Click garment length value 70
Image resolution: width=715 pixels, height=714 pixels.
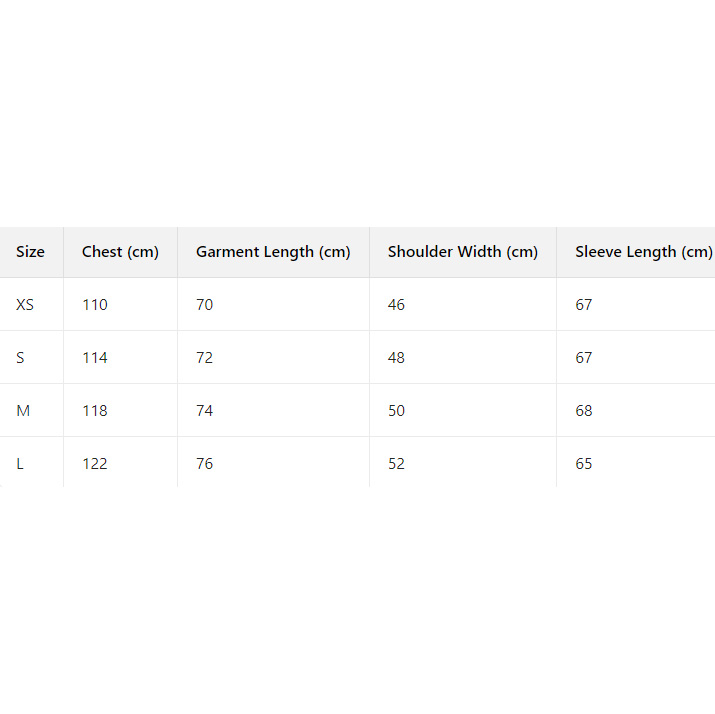coord(205,304)
